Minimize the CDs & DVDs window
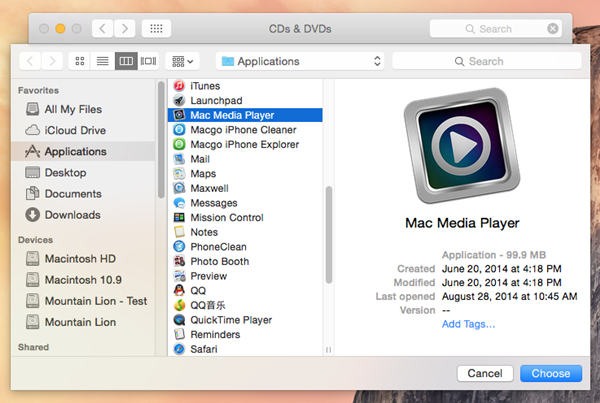The height and width of the screenshot is (403, 600). pyautogui.click(x=60, y=29)
